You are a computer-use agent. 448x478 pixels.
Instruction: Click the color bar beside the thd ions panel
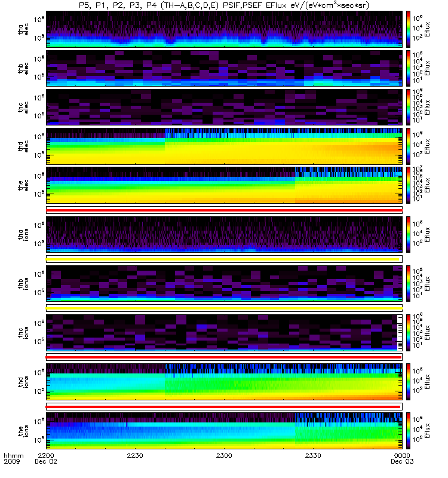408,382
